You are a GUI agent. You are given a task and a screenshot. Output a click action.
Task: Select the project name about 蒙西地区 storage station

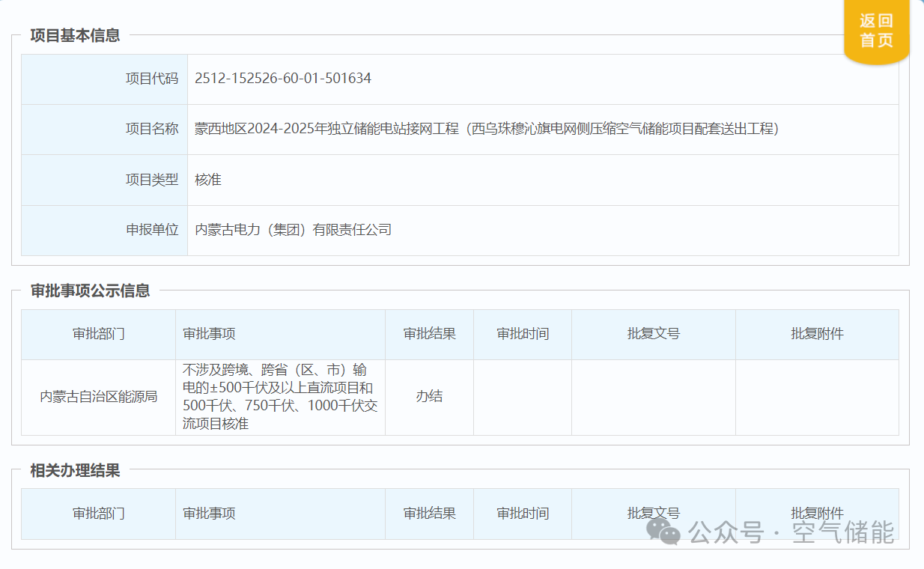click(x=487, y=129)
